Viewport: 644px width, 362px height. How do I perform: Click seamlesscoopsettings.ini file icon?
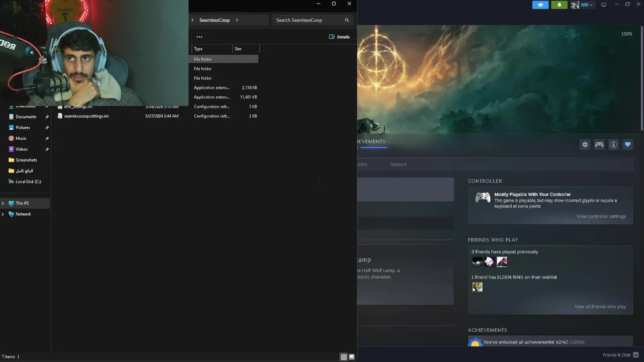point(60,116)
